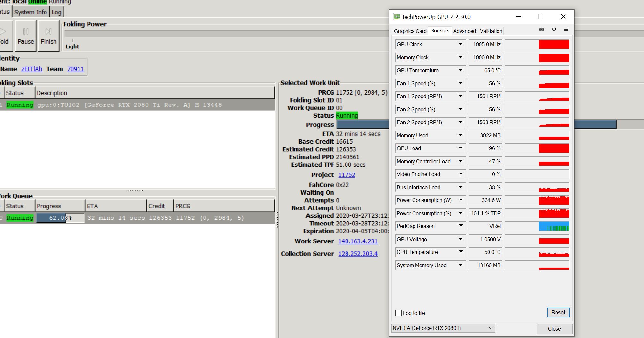Image resolution: width=644 pixels, height=338 pixels.
Task: Open the Validation tab
Action: pyautogui.click(x=491, y=31)
